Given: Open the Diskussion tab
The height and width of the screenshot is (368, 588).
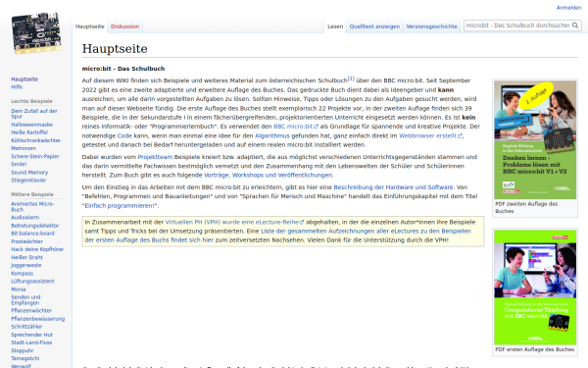Looking at the screenshot, I should click(x=124, y=26).
